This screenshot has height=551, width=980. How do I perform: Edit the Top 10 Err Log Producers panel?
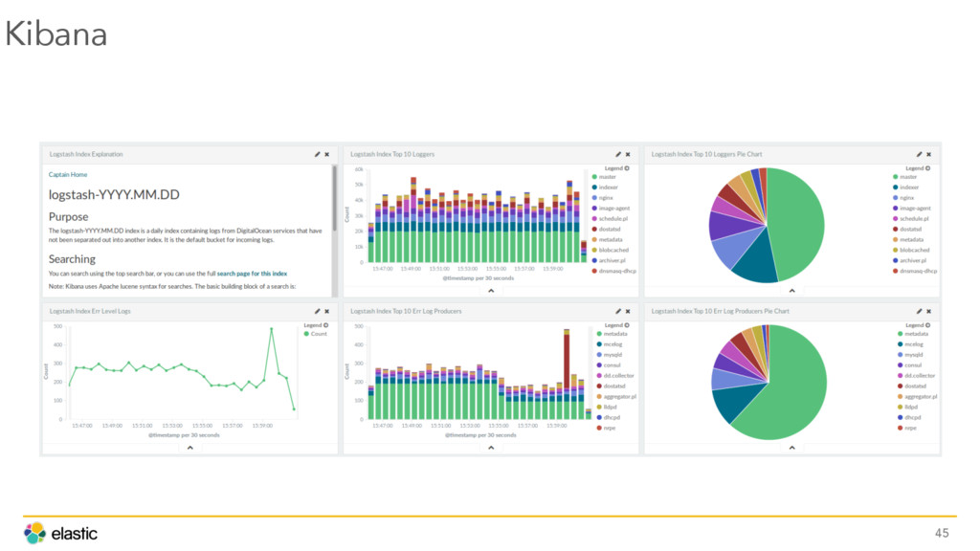click(x=618, y=311)
